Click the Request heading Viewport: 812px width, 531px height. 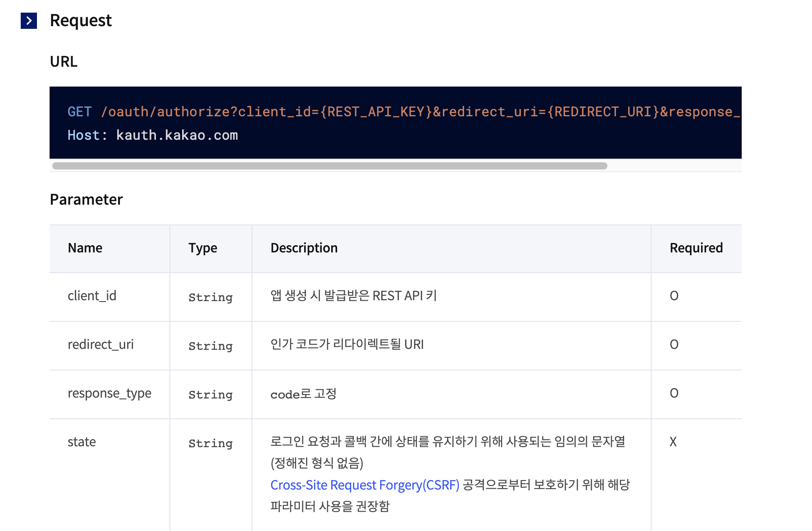(81, 21)
